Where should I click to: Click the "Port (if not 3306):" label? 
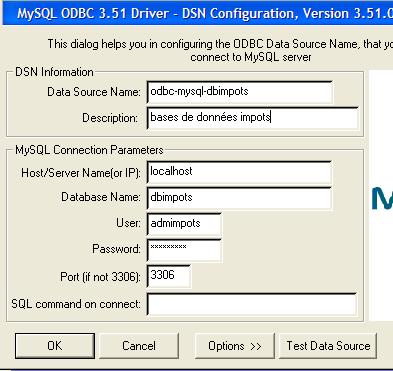coord(101,277)
